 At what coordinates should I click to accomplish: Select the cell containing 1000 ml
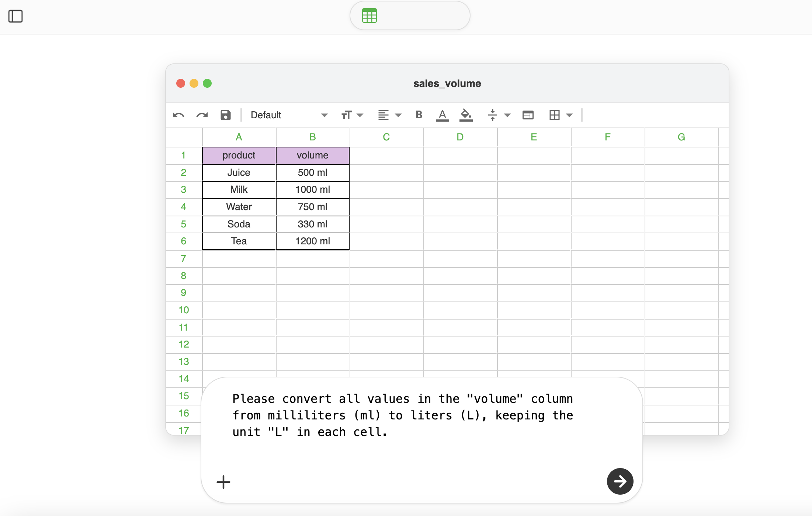click(x=312, y=189)
